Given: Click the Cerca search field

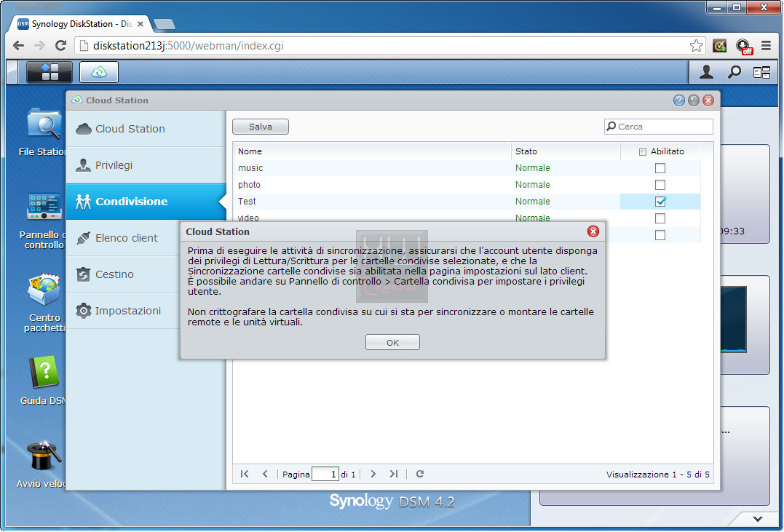Looking at the screenshot, I should tap(659, 127).
